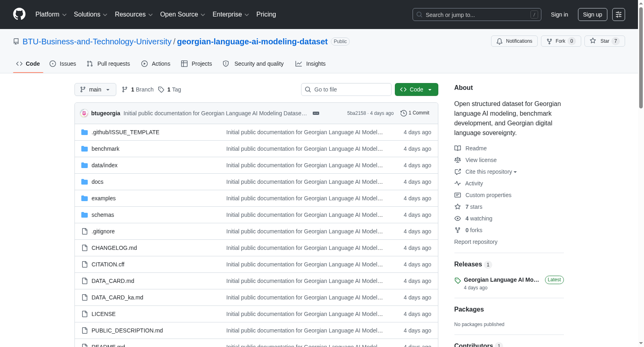Viewport: 644px width, 347px height.
Task: Click the repository icon beside the owner name
Action: (x=16, y=42)
